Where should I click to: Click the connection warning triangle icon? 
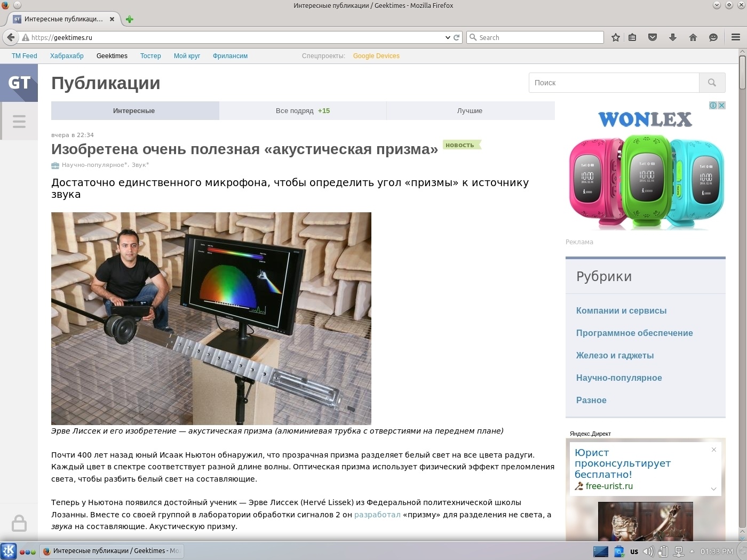click(26, 38)
